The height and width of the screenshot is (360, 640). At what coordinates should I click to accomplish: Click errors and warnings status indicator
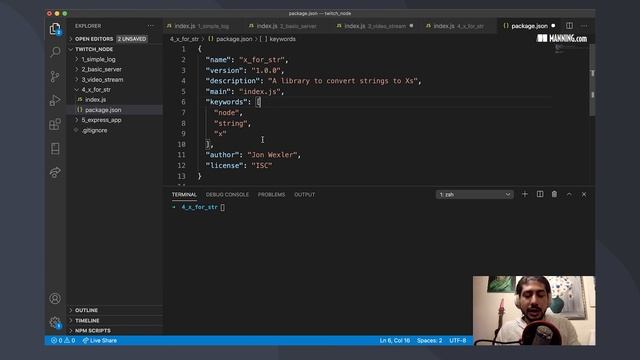[63, 340]
